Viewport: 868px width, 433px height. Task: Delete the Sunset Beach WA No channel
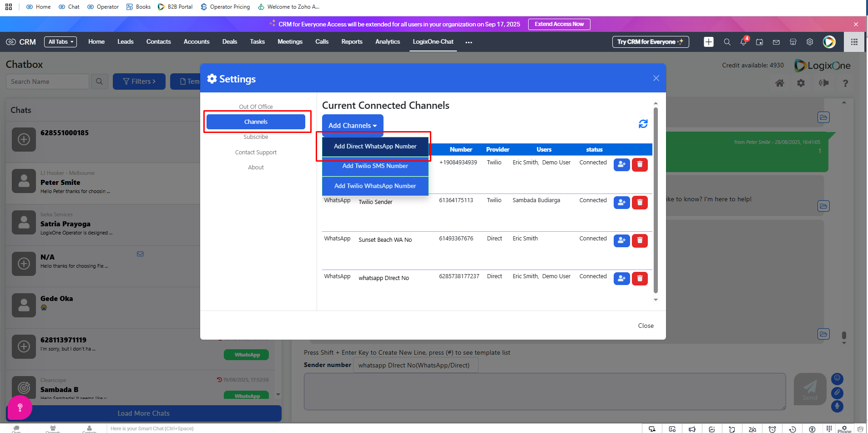coord(640,240)
